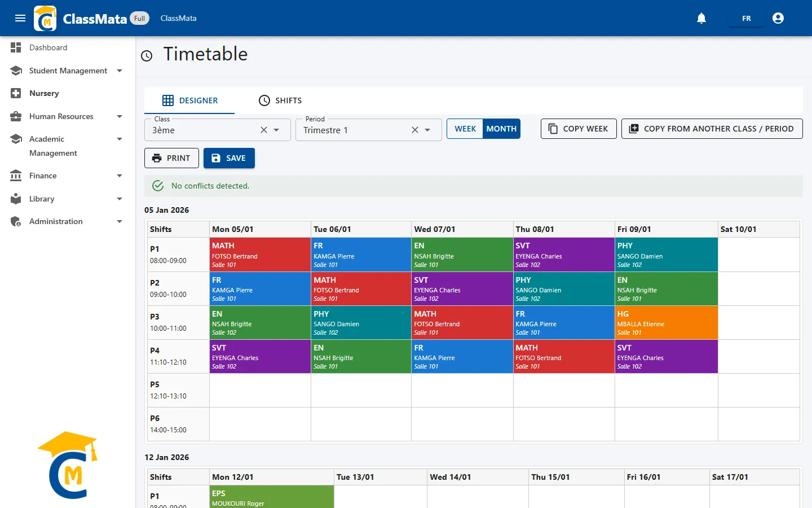Click the empty Saturday 10/01 P1 slot

pos(759,255)
